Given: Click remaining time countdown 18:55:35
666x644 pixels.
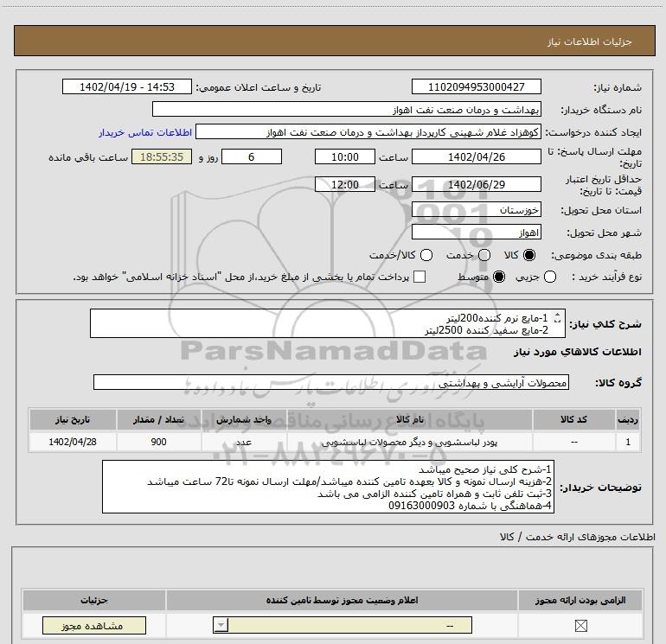Looking at the screenshot, I should (x=162, y=156).
